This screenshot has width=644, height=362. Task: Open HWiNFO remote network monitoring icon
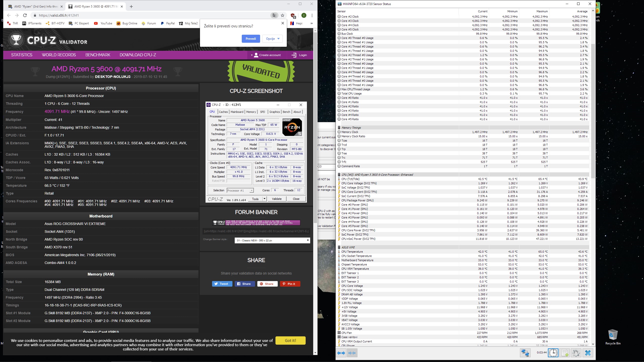pyautogui.click(x=525, y=353)
